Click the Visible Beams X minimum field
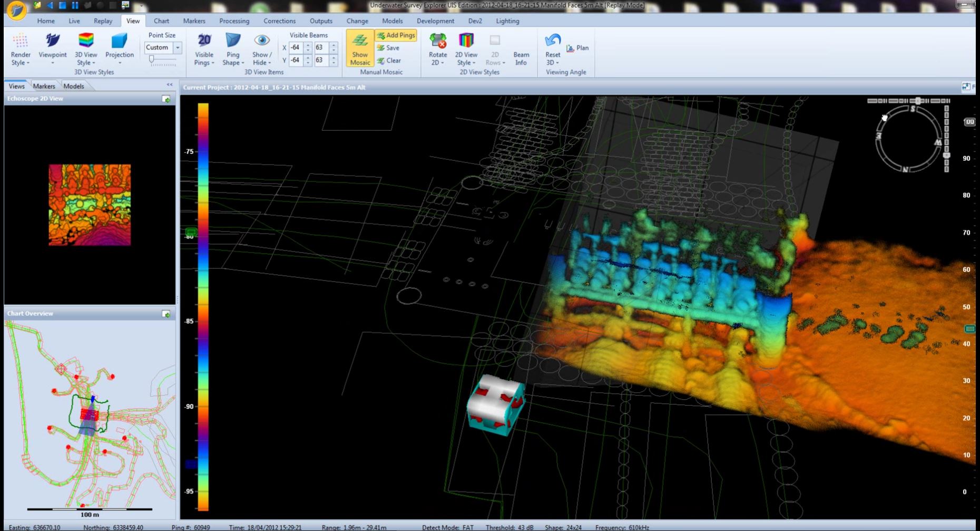This screenshot has width=980, height=531. [296, 47]
